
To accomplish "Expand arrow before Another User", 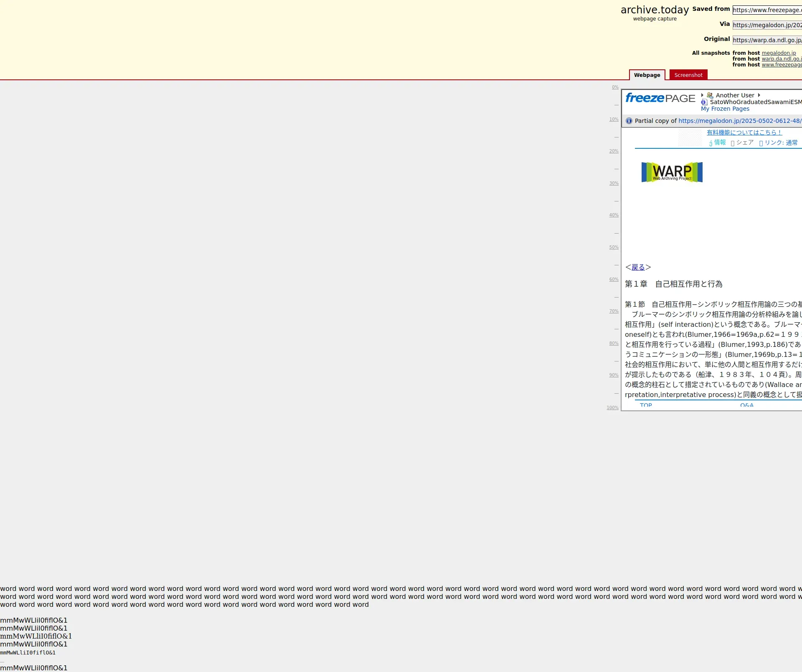I will (x=702, y=95).
